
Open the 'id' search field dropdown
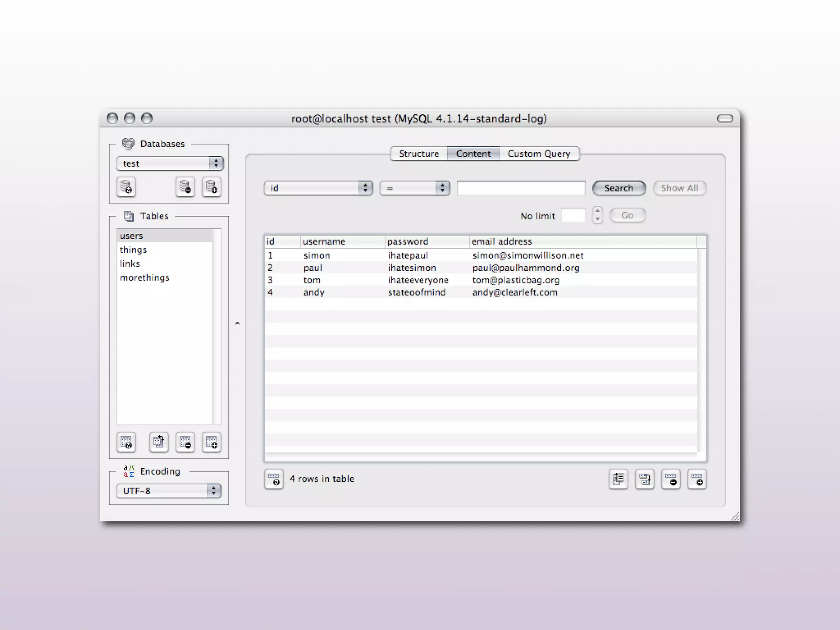click(318, 188)
